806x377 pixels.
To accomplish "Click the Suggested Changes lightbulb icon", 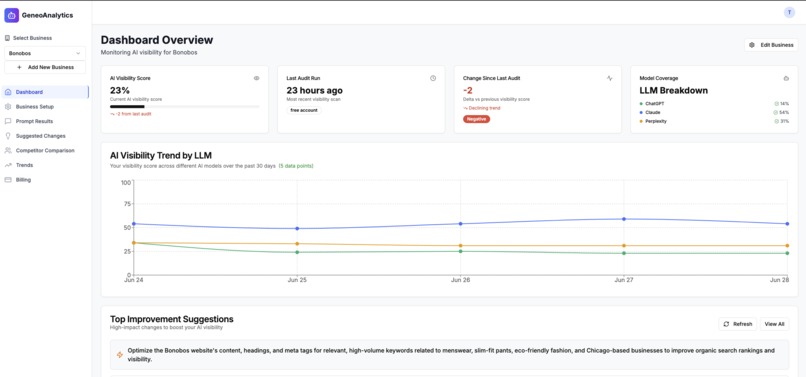I will pyautogui.click(x=8, y=136).
